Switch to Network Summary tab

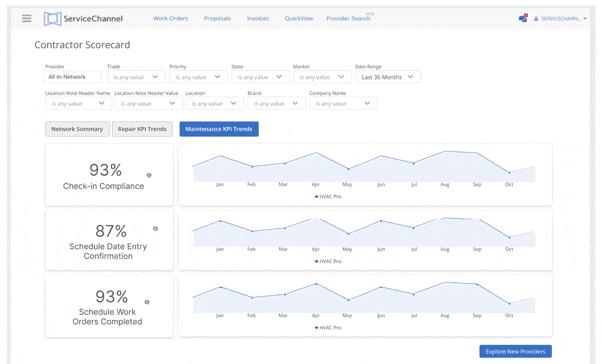[77, 129]
